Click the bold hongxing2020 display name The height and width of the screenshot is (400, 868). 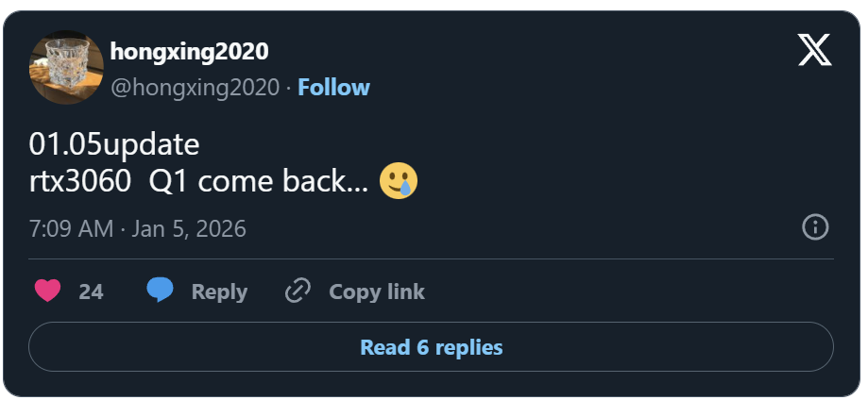tap(189, 51)
